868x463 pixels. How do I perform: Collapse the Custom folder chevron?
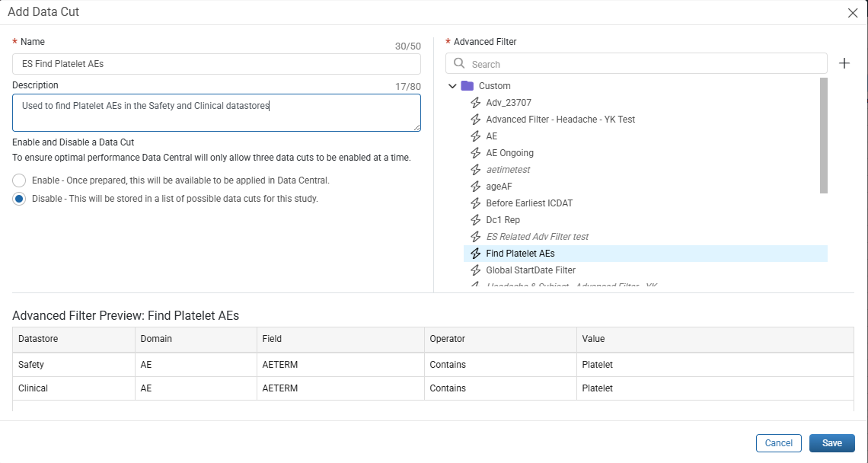452,86
